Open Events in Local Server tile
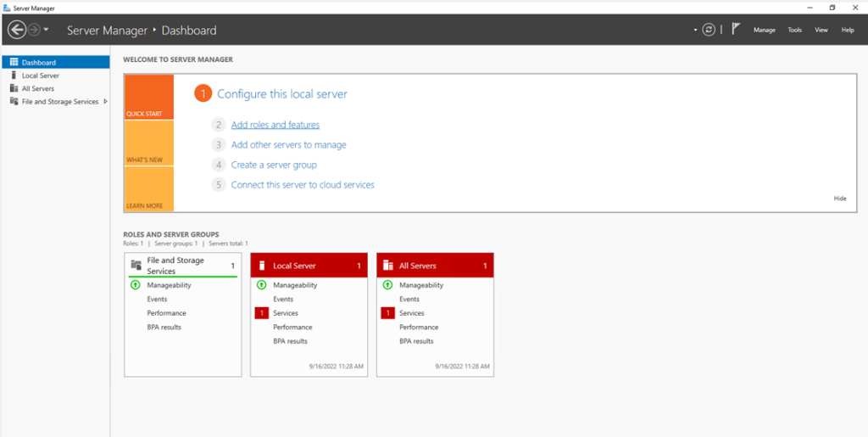Viewport: 868px width, 437px height. coord(283,299)
